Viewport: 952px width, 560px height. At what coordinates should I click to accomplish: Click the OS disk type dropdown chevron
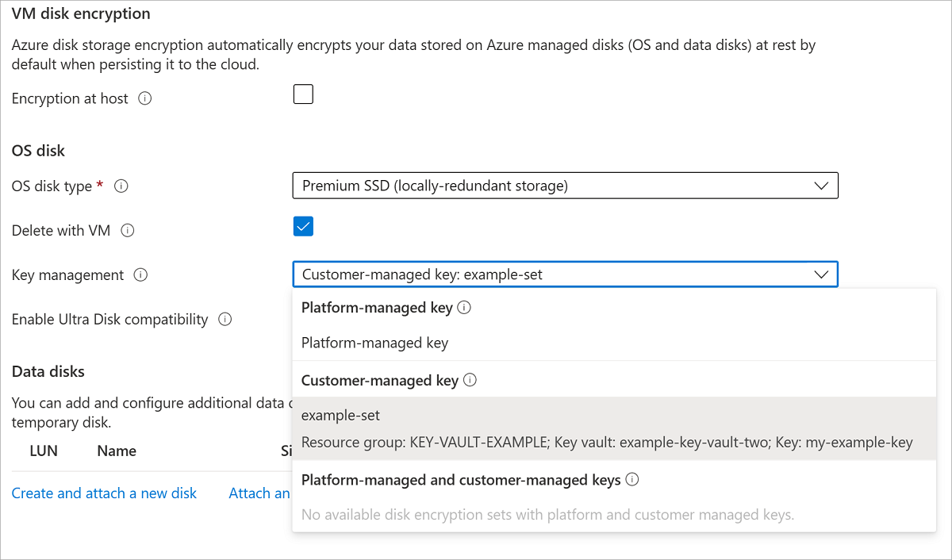821,186
